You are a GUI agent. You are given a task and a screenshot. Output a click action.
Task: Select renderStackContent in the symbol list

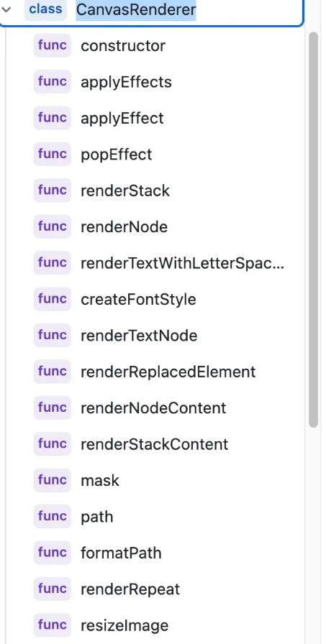(154, 444)
